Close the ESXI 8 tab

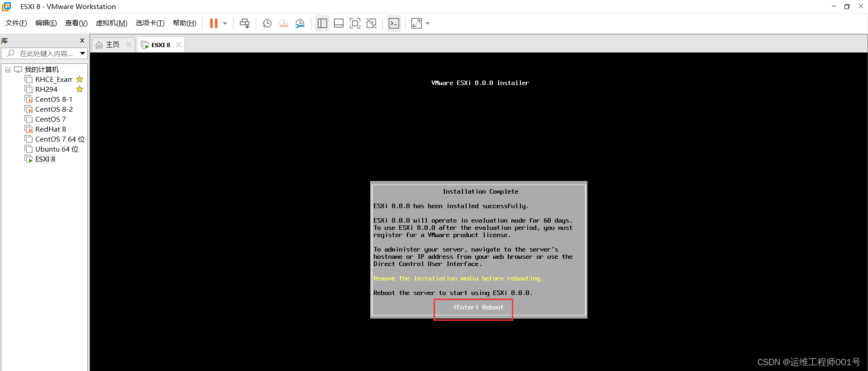click(x=178, y=44)
